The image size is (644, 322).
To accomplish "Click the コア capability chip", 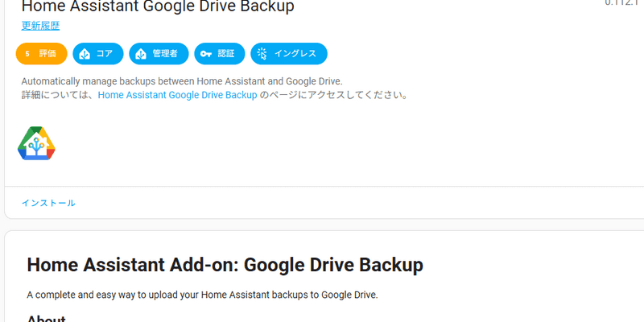I will (x=98, y=54).
